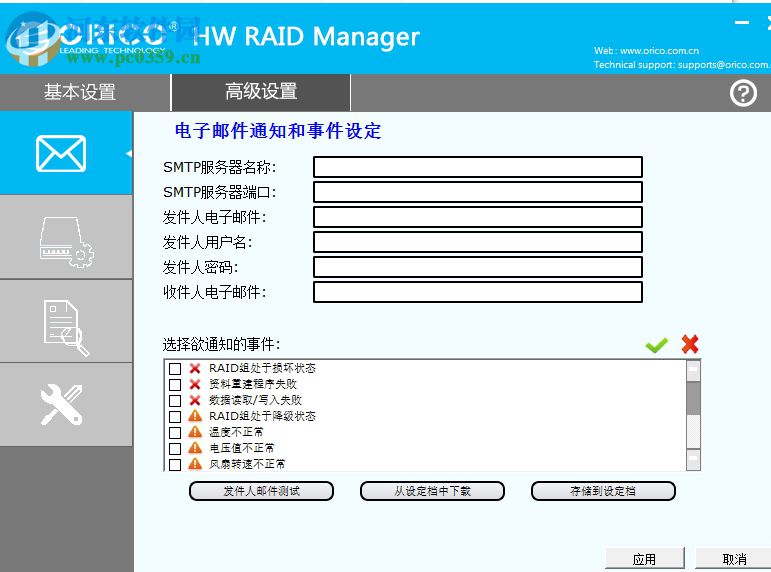The height and width of the screenshot is (572, 771).
Task: Switch to the 高级设置 tab
Action: click(x=261, y=92)
